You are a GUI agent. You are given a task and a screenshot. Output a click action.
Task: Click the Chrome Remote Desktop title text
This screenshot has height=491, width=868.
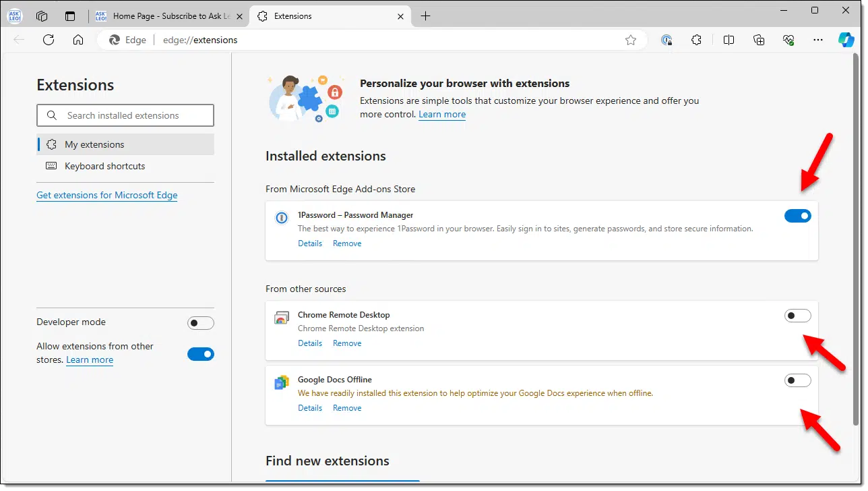coord(344,315)
